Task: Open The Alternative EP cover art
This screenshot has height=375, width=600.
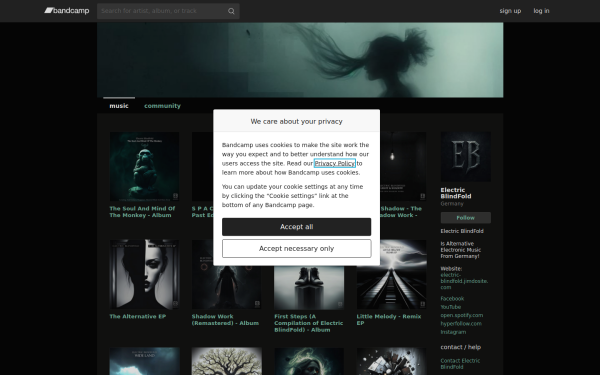Action: coord(144,274)
